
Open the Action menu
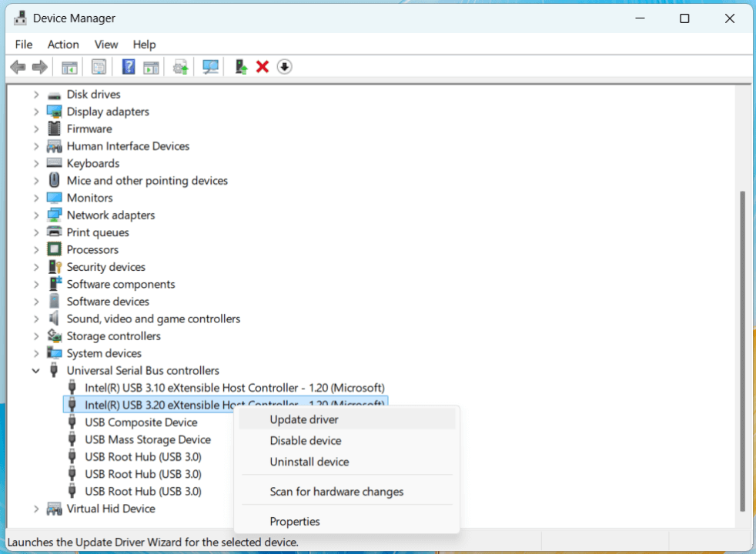tap(62, 44)
